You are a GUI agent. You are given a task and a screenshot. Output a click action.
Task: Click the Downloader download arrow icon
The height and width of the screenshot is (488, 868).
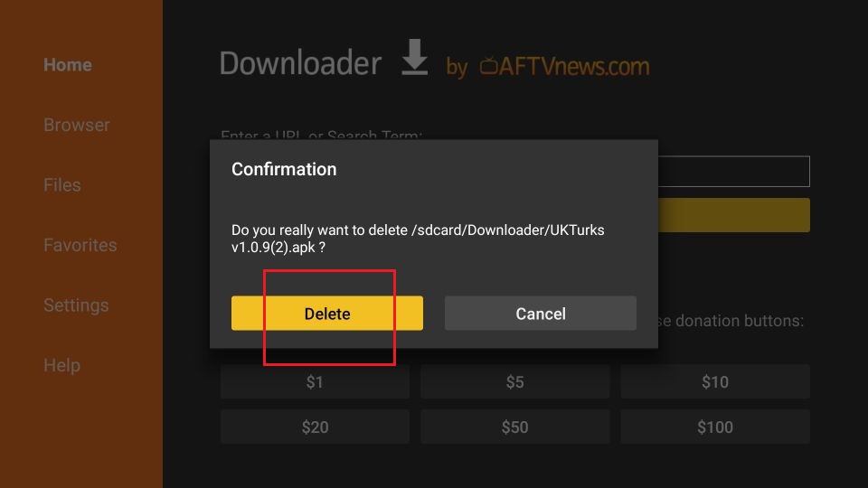pos(415,57)
